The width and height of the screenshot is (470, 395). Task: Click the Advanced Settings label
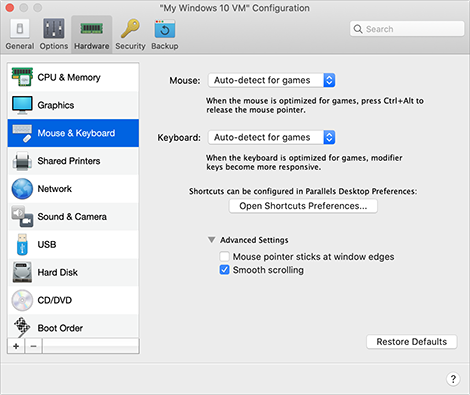(x=254, y=240)
